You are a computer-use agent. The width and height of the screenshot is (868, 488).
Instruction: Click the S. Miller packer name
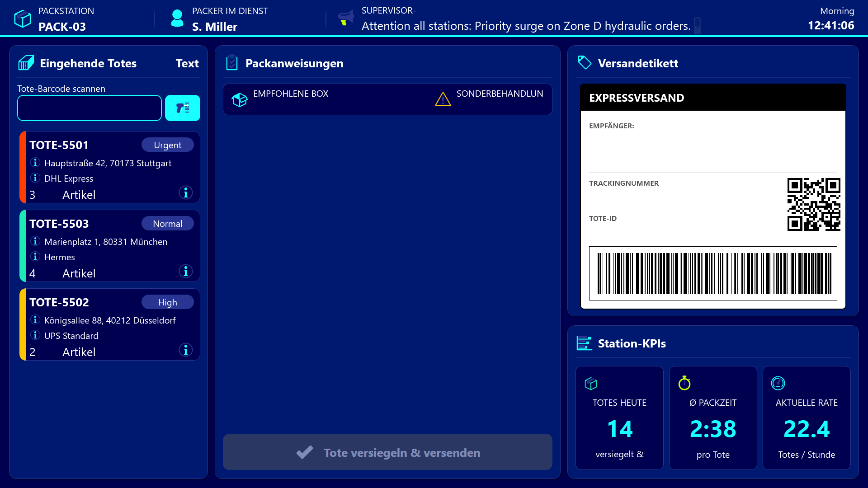(215, 27)
